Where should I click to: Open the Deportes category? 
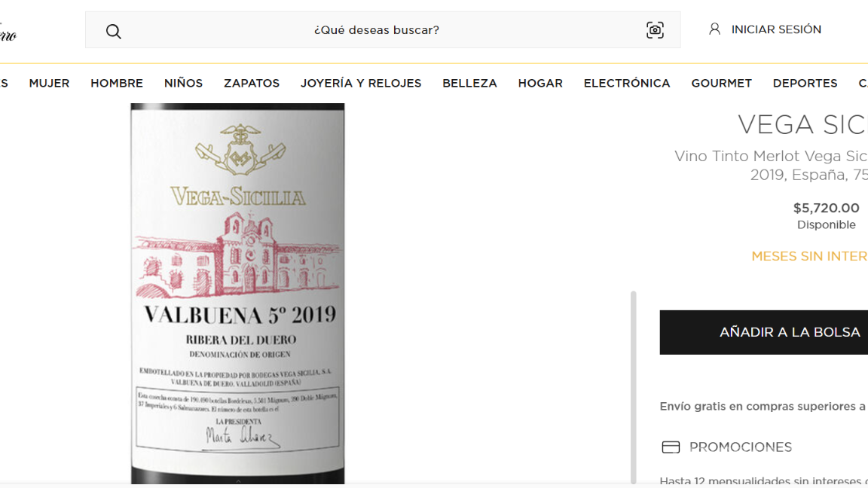[805, 83]
